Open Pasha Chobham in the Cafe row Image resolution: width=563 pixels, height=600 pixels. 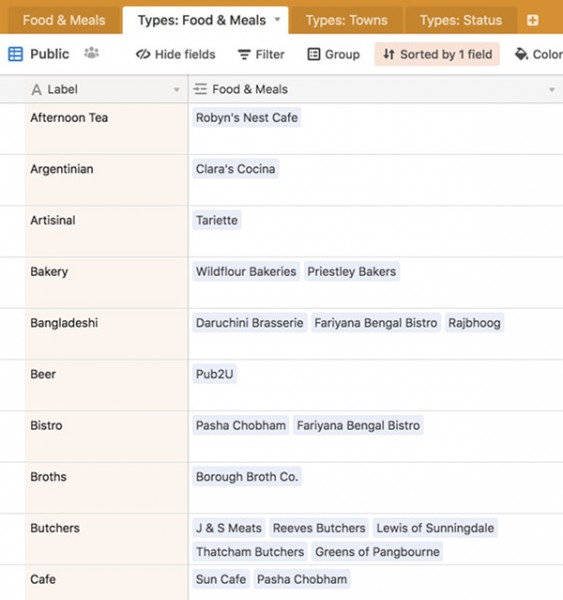[x=302, y=579]
